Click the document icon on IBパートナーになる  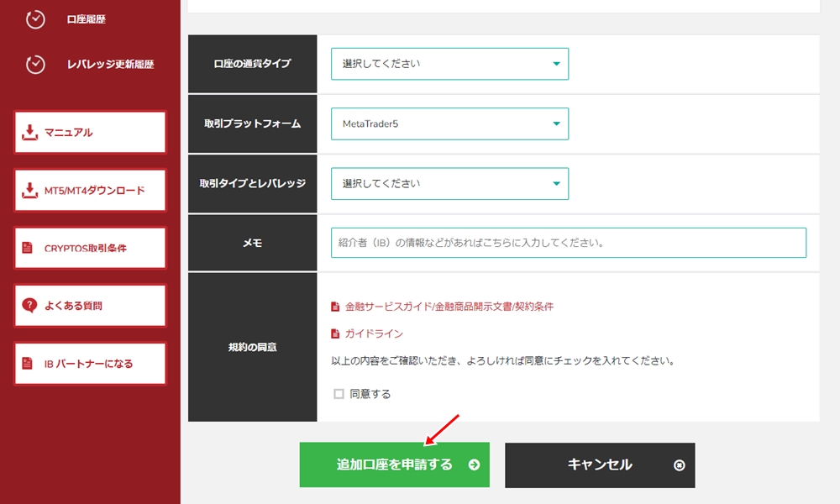coord(28,363)
